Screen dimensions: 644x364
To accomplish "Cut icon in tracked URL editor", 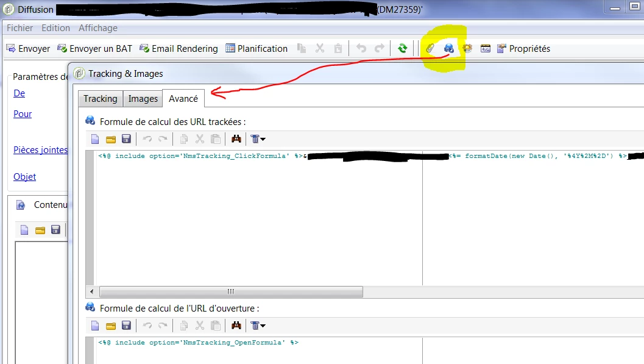I will [x=200, y=139].
